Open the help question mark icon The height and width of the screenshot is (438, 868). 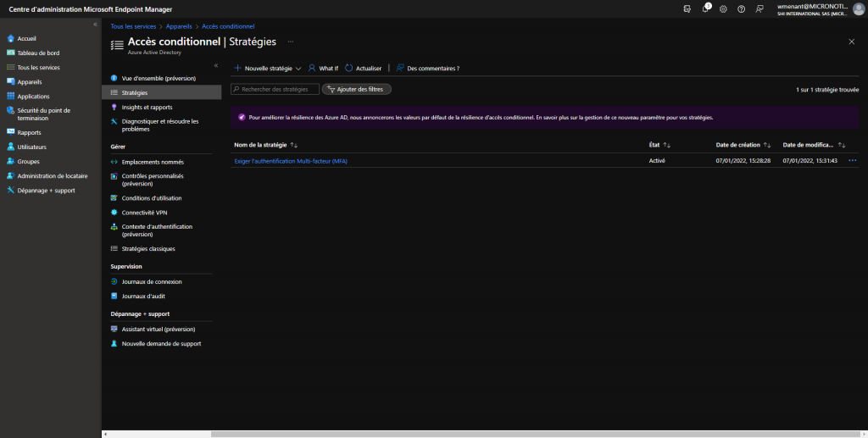pos(741,8)
